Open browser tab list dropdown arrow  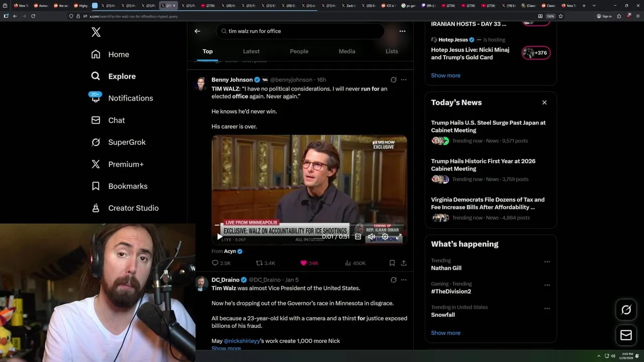click(594, 6)
